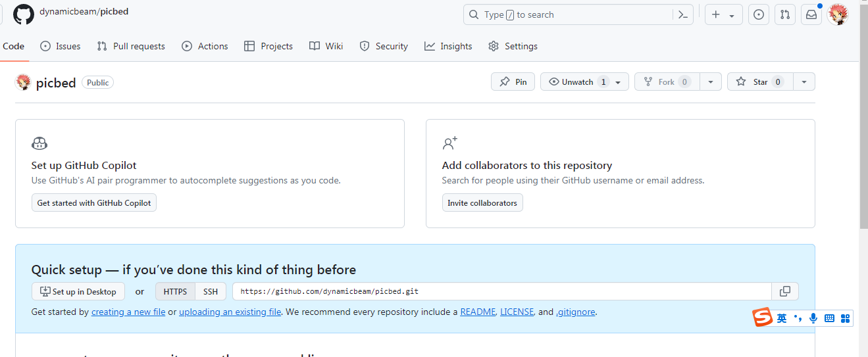Screen dimensions: 868x357
Task: Open the Code tab
Action: (x=13, y=46)
